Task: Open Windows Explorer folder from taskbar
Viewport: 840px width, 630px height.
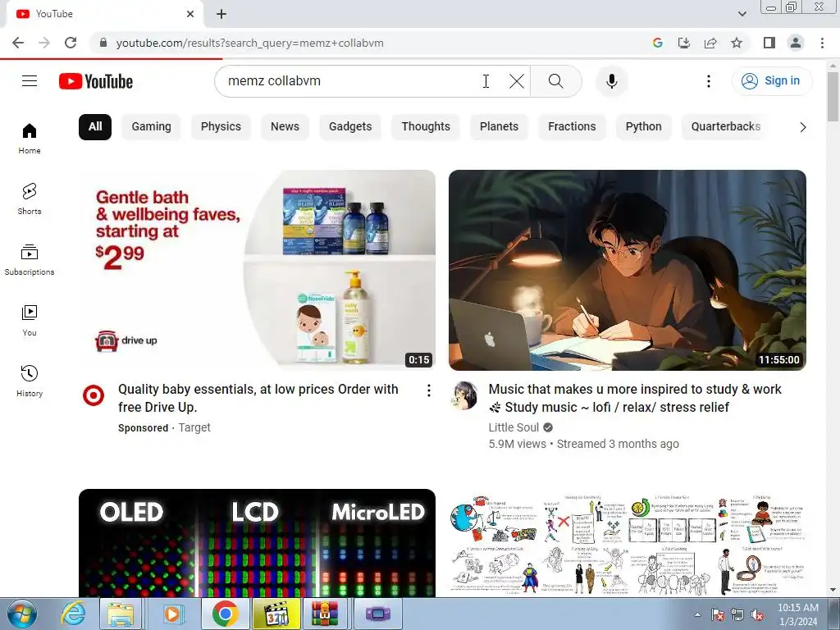Action: 120,614
